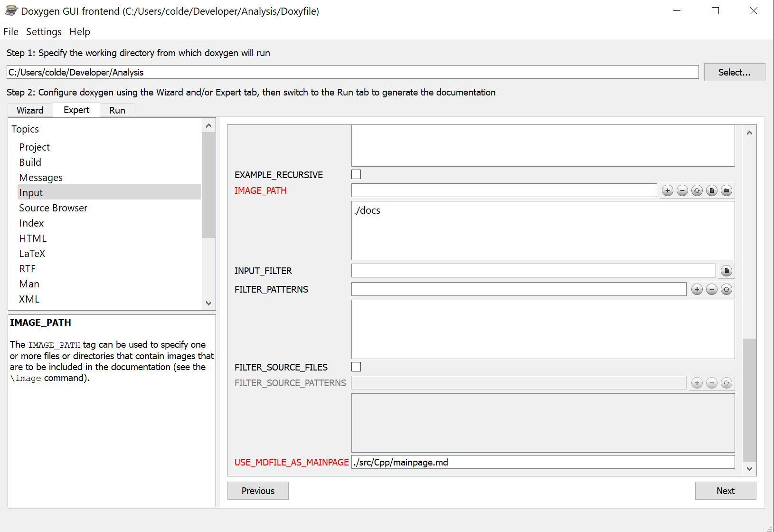Click the Doxygen app icon in title bar
Image resolution: width=774 pixels, height=532 pixels.
click(x=11, y=10)
